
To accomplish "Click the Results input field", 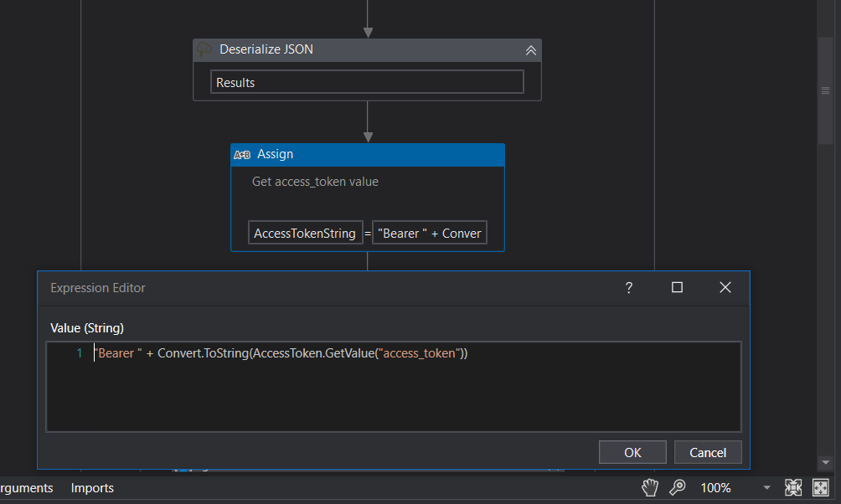I will (x=367, y=82).
